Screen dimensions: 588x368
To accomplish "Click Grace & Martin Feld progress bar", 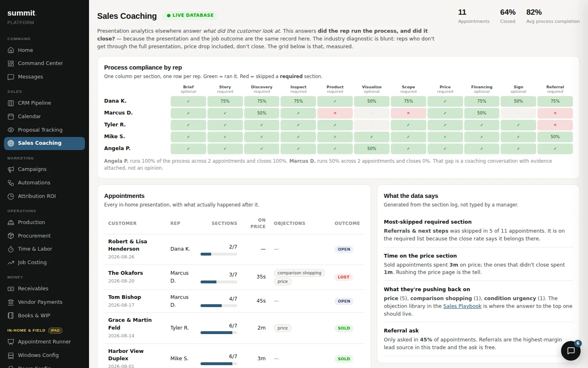I will coord(219,333).
